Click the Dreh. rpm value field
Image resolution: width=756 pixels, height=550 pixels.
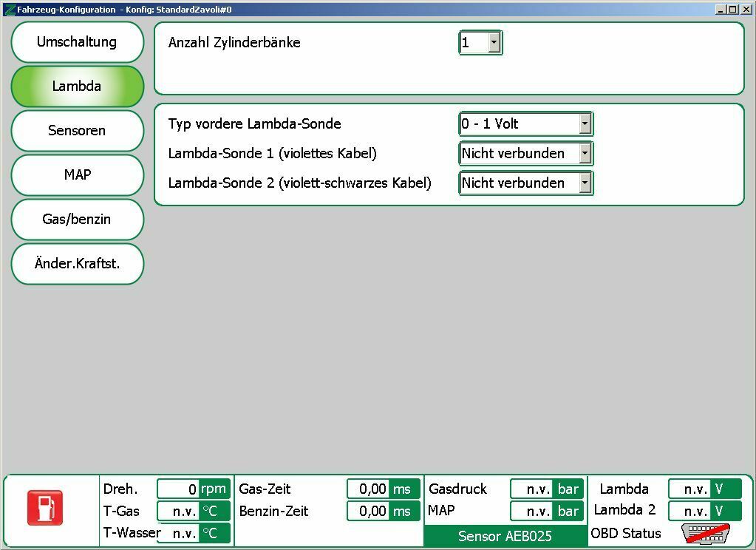178,489
